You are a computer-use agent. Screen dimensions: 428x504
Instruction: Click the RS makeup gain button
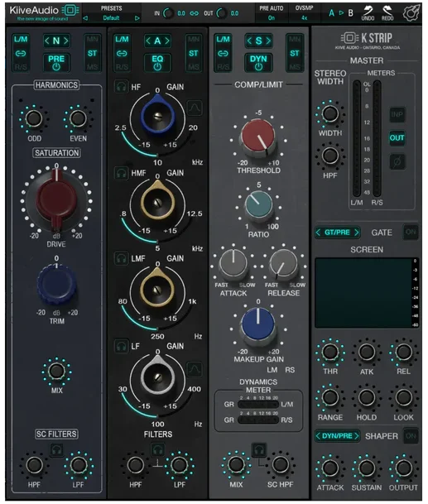(290, 370)
